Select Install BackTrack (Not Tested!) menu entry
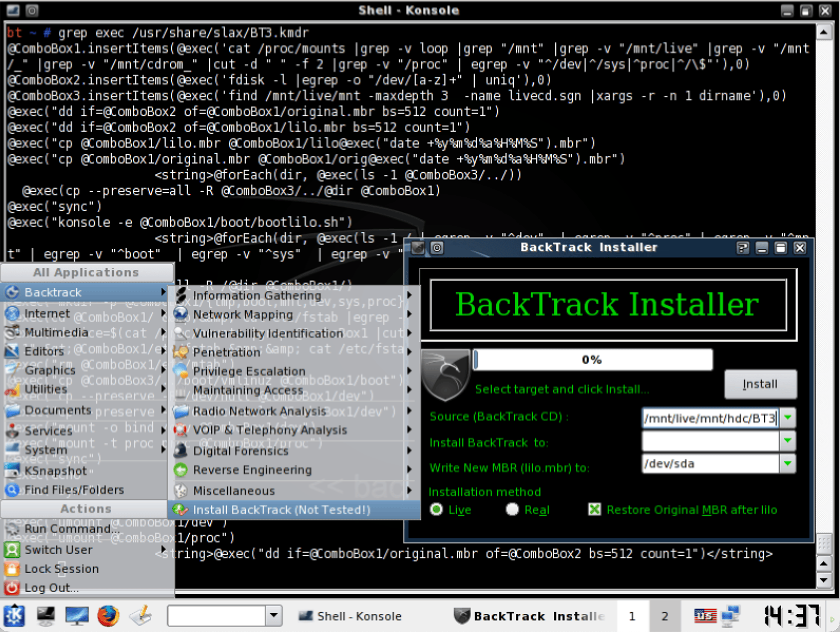 [281, 510]
